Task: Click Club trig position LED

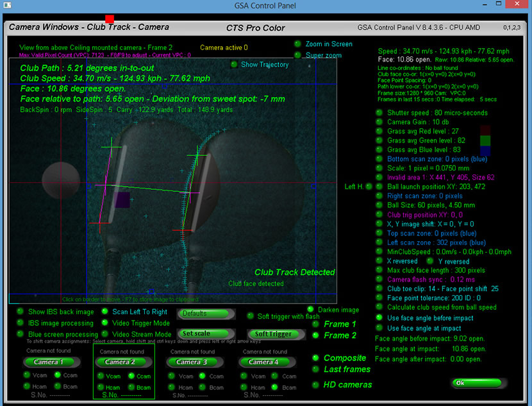Action: pyautogui.click(x=379, y=214)
